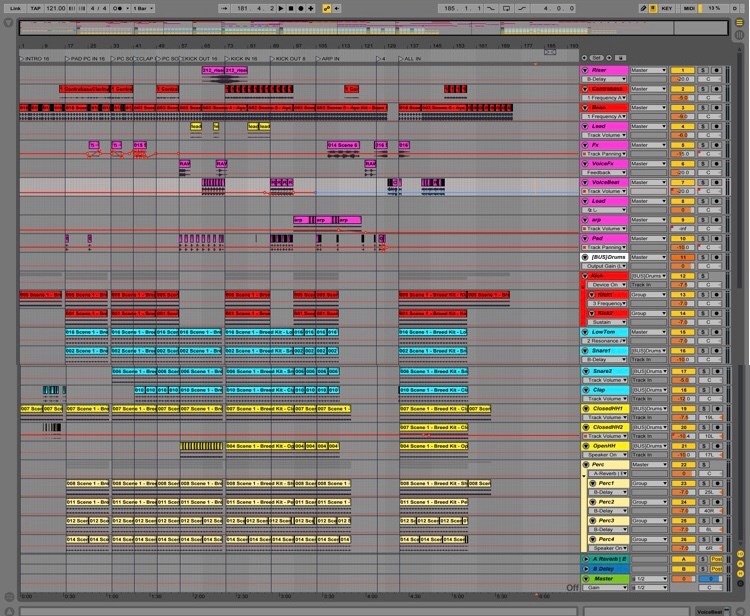Enable Draw Mode pencil icon

[643, 8]
